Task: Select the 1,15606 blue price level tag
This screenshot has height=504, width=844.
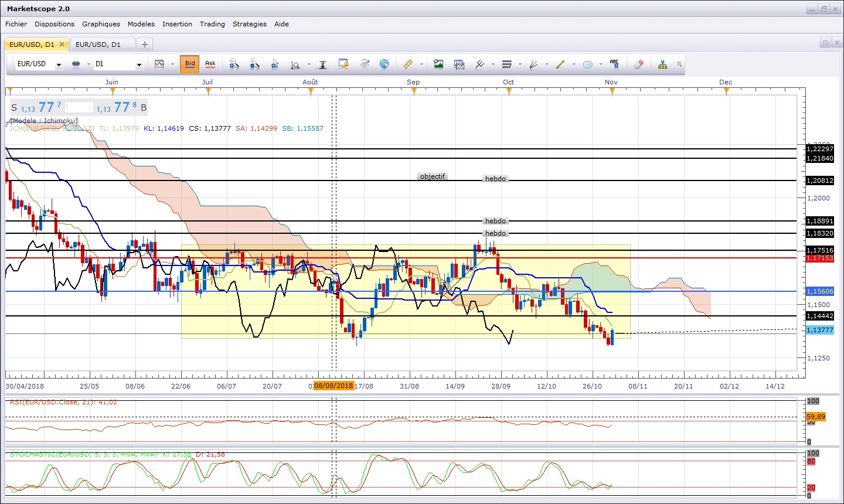Action: point(820,291)
